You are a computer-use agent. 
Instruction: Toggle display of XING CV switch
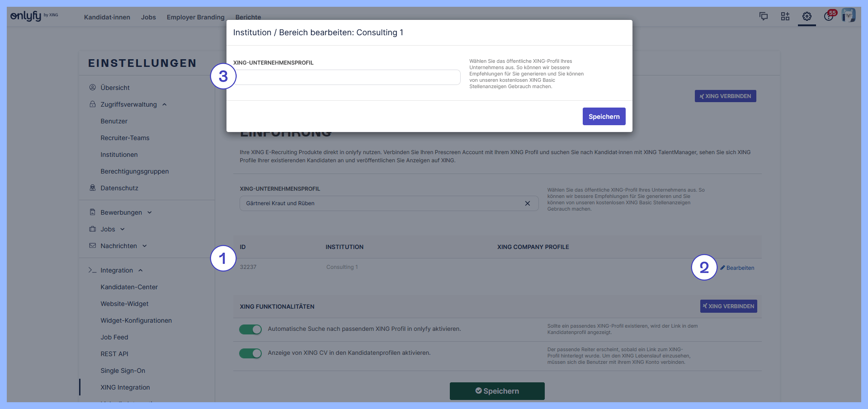coord(250,353)
